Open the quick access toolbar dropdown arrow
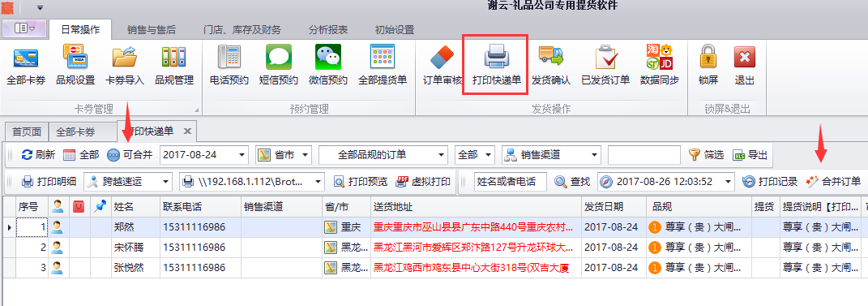The width and height of the screenshot is (868, 306). [x=40, y=7]
